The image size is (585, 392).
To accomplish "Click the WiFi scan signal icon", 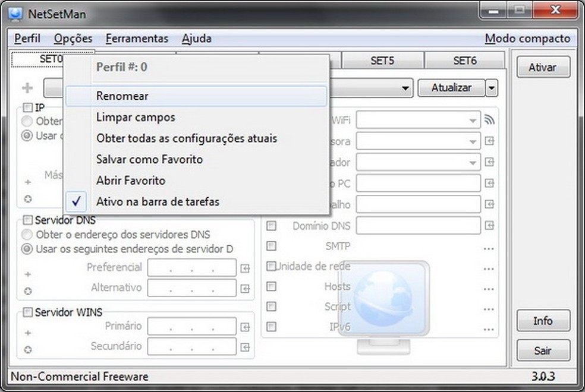I will pyautogui.click(x=489, y=119).
